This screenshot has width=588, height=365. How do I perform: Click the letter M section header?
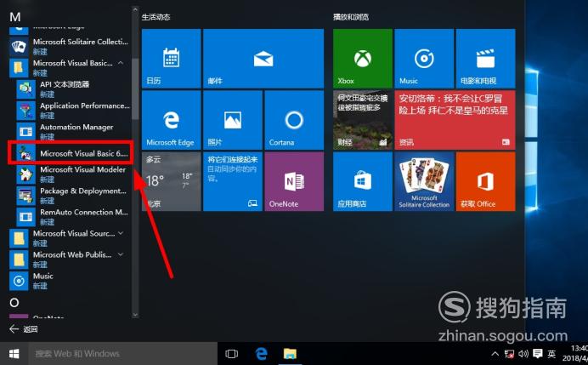pos(15,17)
